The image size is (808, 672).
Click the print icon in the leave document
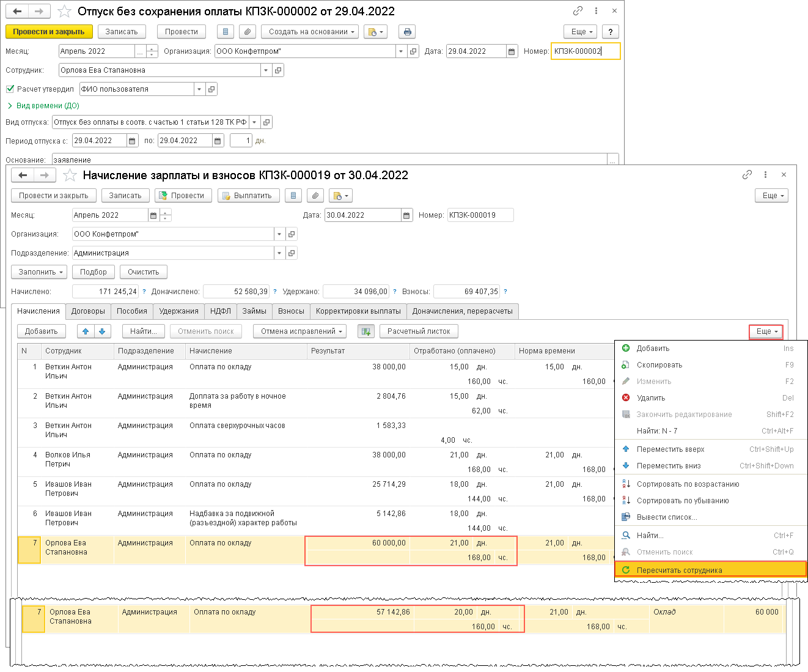407,32
